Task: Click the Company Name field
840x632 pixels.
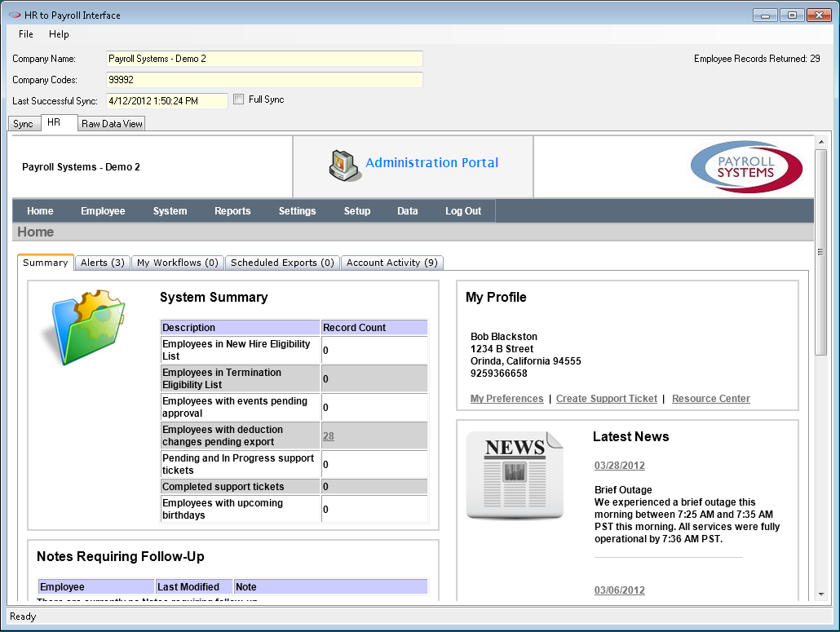Action: [x=265, y=59]
